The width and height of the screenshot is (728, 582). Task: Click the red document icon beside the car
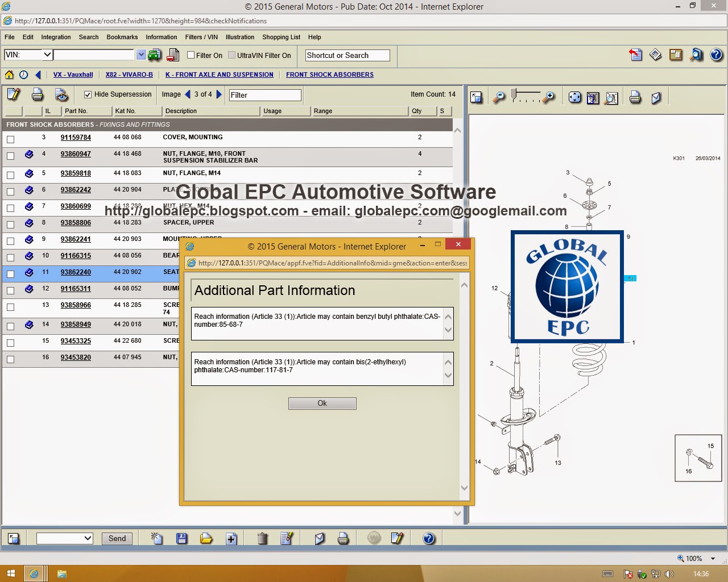coord(173,55)
